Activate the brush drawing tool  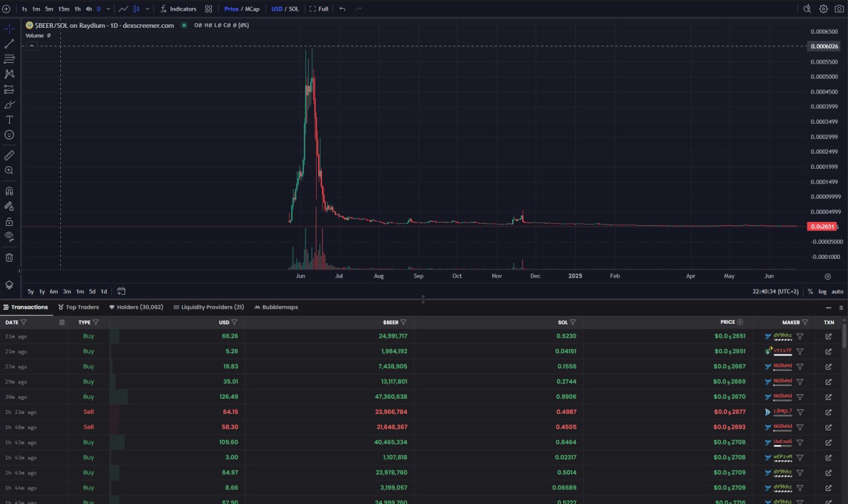pos(9,105)
